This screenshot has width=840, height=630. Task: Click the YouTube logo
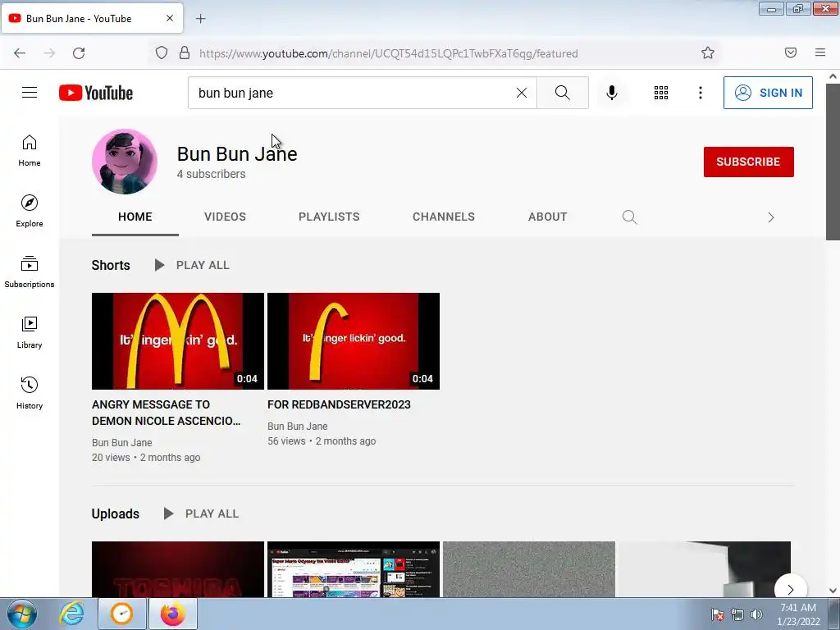click(96, 93)
